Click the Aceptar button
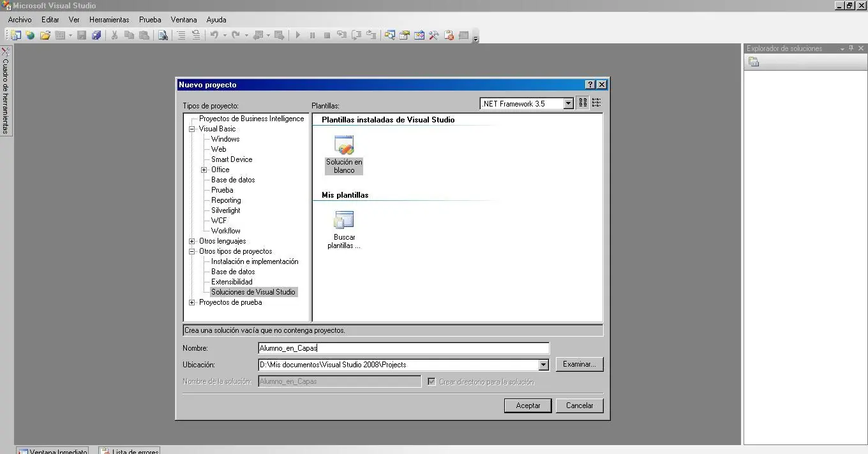The height and width of the screenshot is (454, 868). 528,406
